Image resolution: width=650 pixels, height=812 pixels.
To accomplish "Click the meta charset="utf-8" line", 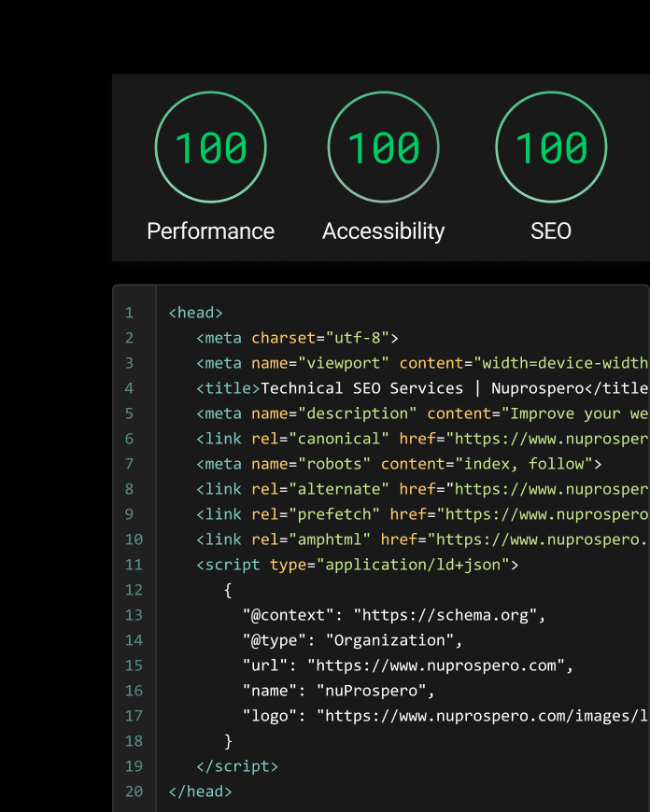I will tap(297, 338).
